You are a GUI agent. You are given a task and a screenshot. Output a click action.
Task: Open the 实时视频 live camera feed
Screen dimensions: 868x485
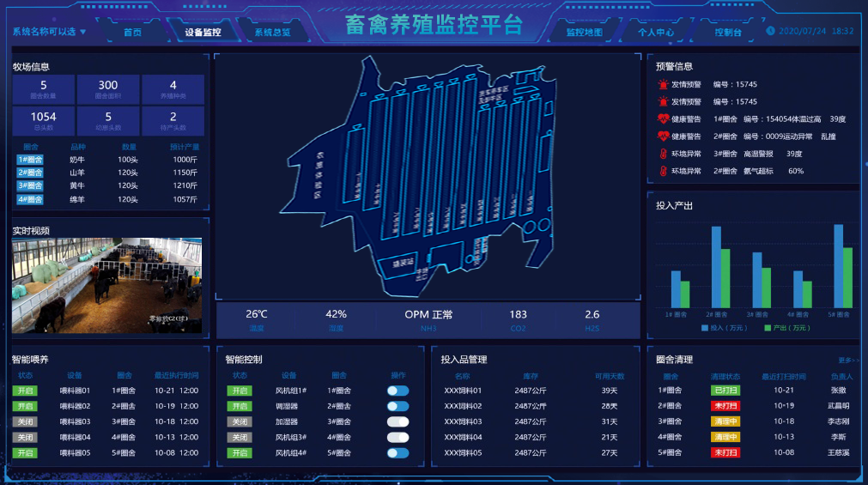(107, 286)
